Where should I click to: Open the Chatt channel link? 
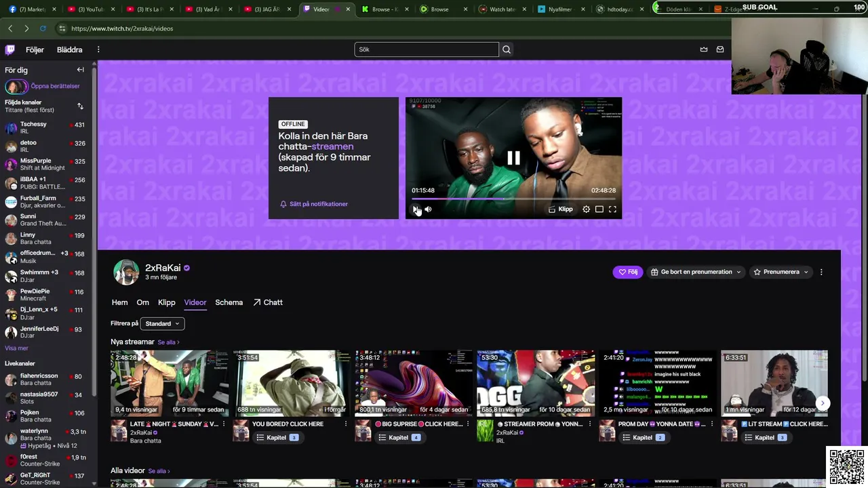pos(268,302)
